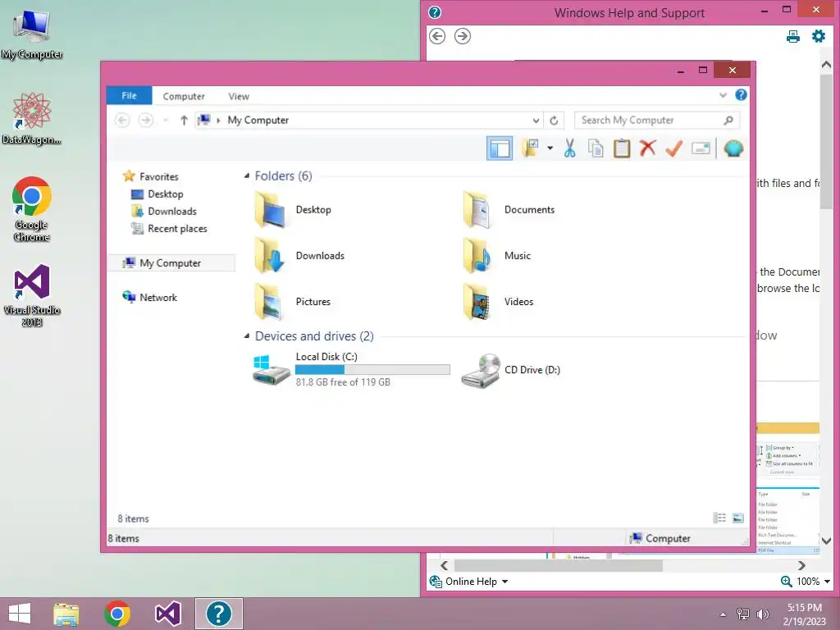840x630 pixels.
Task: Go forward in Windows Help and Support
Action: pos(463,36)
